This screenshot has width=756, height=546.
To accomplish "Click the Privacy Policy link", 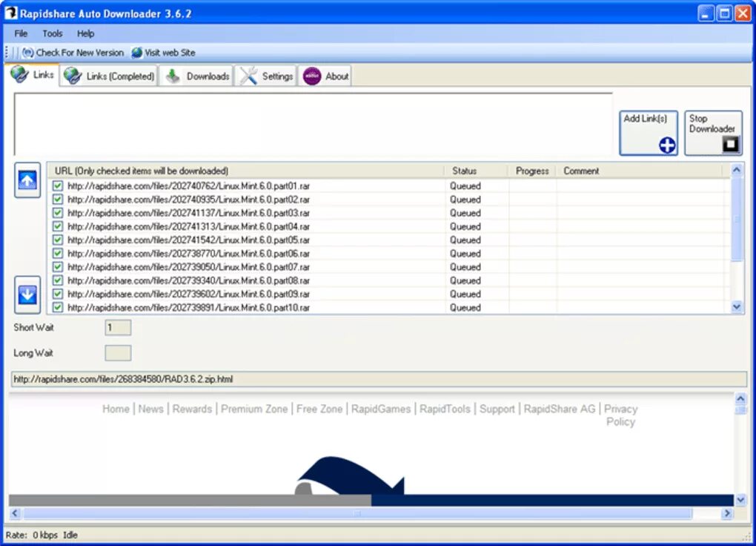I will point(621,415).
